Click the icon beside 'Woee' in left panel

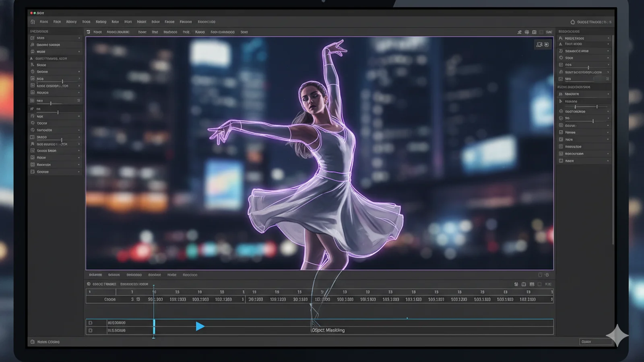click(x=33, y=51)
